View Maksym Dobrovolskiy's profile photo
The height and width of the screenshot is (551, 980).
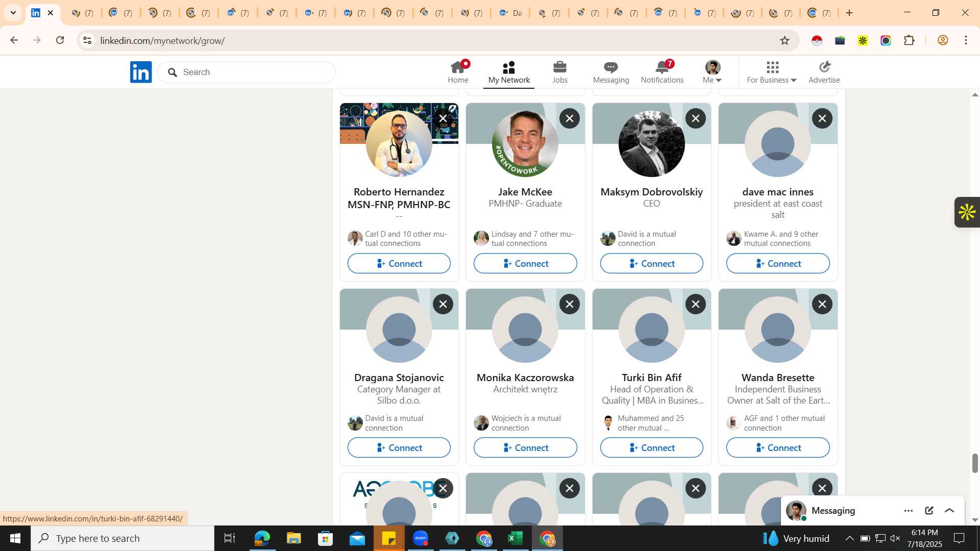[x=652, y=144]
